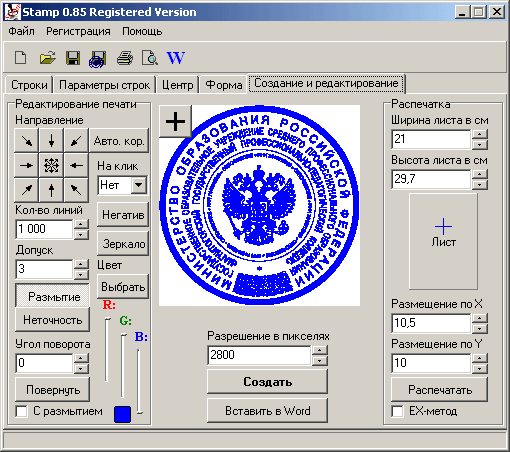This screenshot has height=452, width=510.
Task: Click the New file toolbar icon
Action: tap(21, 58)
